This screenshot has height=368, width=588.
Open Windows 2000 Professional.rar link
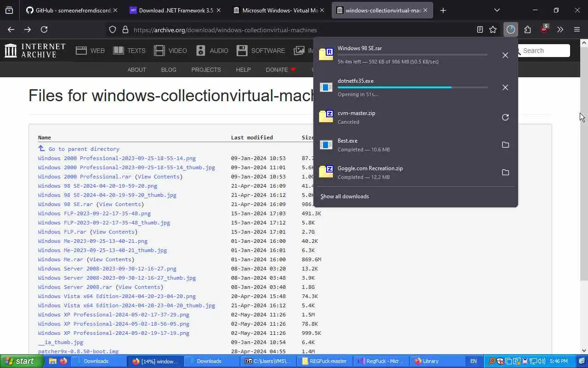pyautogui.click(x=85, y=177)
